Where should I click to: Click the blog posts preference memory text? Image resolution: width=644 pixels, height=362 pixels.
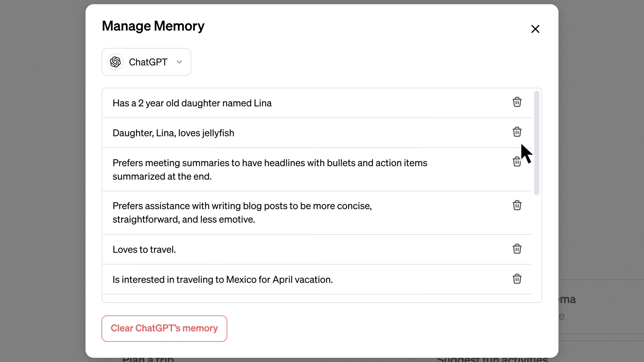click(x=242, y=213)
